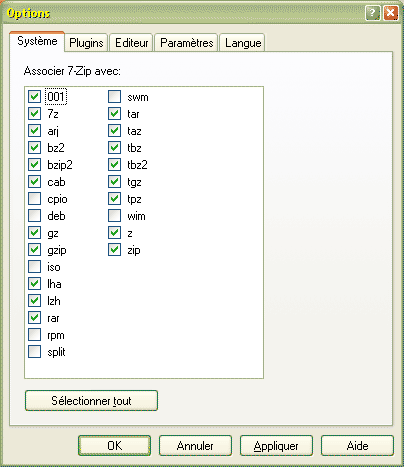Click the help question mark icon

pos(373,13)
